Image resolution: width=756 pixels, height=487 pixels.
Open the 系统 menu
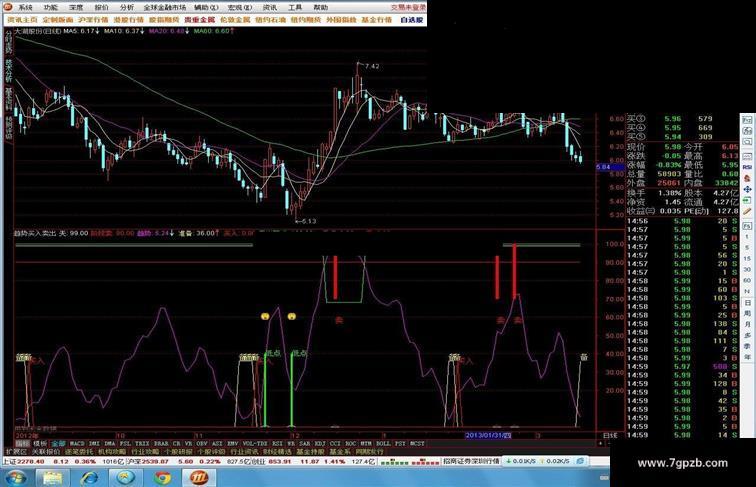coord(25,7)
